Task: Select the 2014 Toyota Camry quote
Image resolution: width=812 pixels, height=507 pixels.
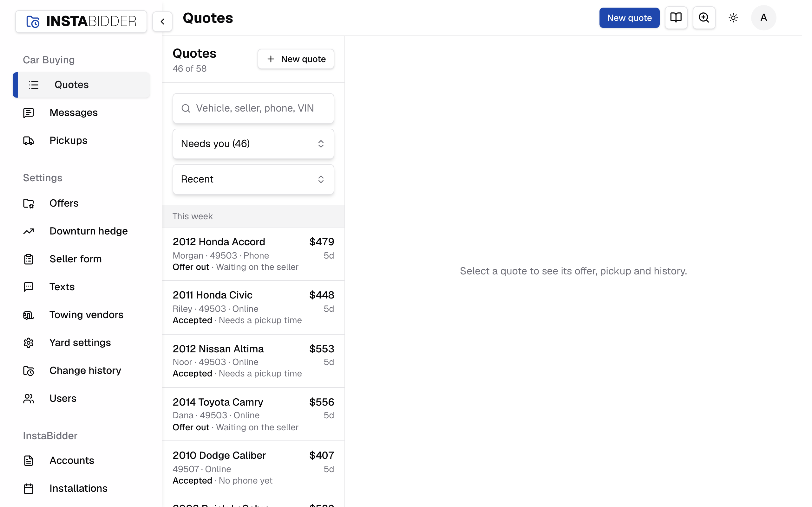Action: pyautogui.click(x=253, y=414)
